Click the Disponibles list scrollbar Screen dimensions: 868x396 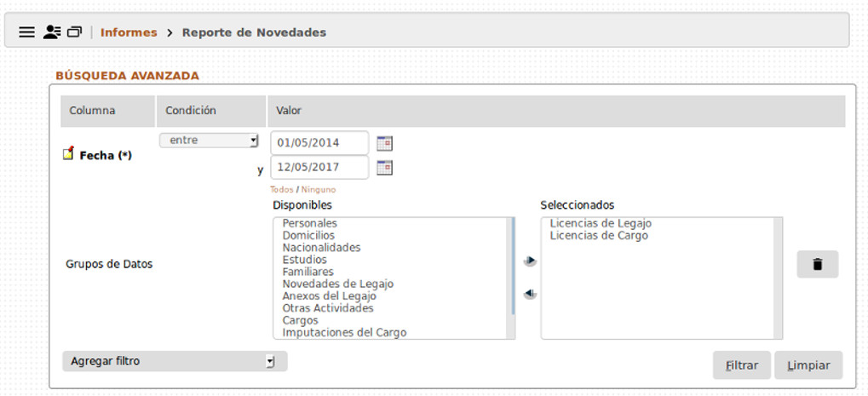[513, 264]
